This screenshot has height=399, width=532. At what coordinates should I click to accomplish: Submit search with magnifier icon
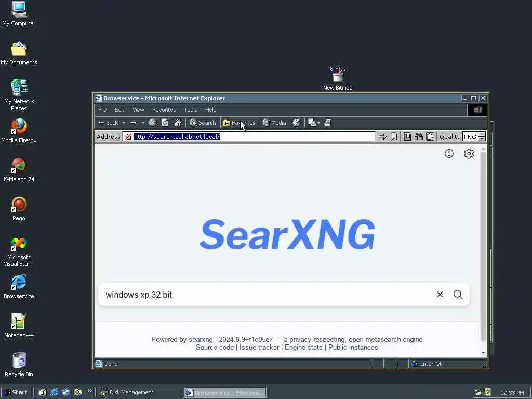pos(458,295)
